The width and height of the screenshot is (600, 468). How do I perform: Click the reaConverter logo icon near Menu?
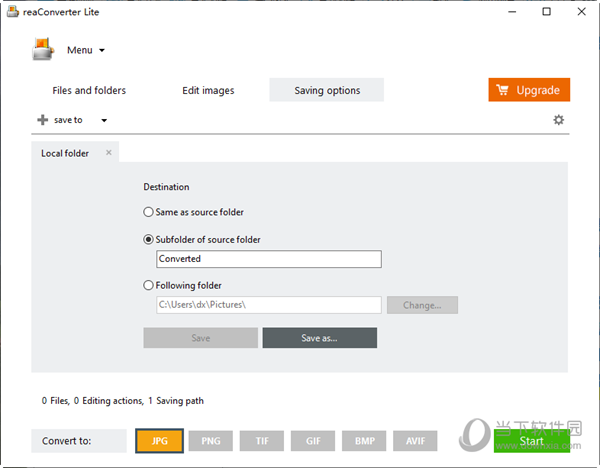pyautogui.click(x=43, y=49)
